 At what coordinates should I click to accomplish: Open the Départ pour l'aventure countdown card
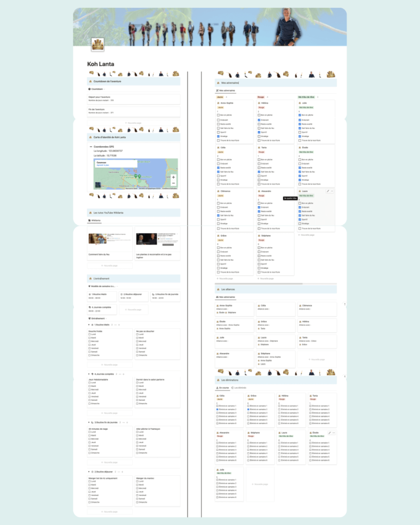(133, 98)
